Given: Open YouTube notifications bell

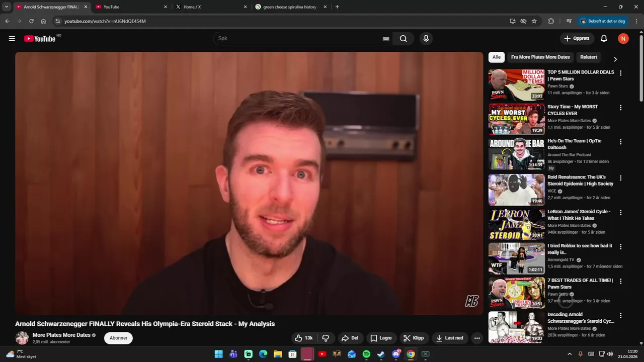Looking at the screenshot, I should (x=604, y=39).
